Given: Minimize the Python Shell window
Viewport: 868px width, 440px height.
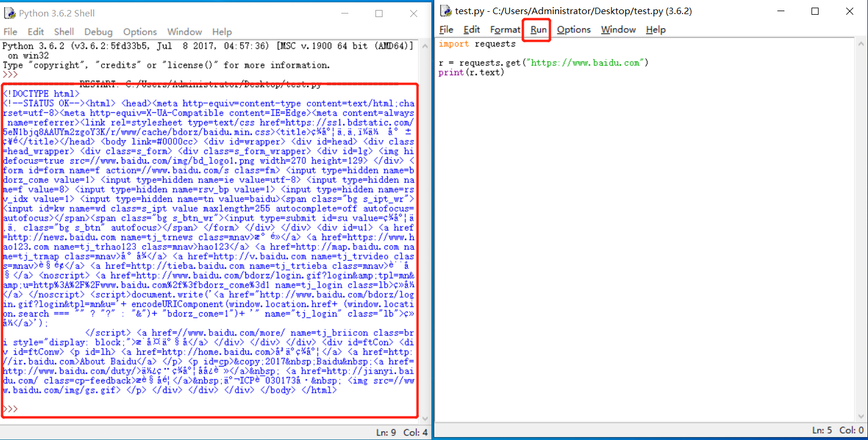Looking at the screenshot, I should (345, 13).
